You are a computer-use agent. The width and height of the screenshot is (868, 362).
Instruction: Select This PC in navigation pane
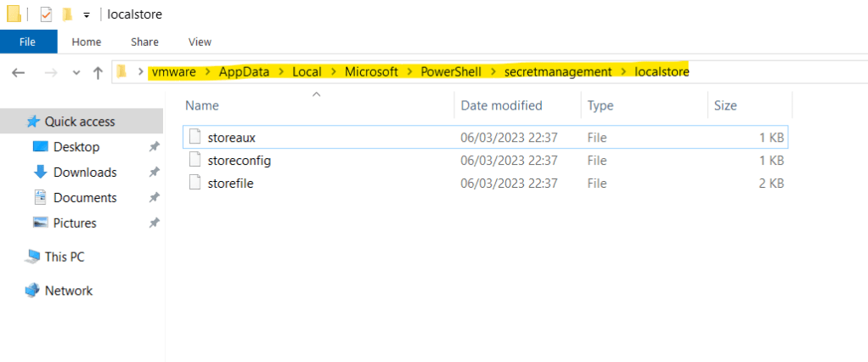tap(64, 257)
